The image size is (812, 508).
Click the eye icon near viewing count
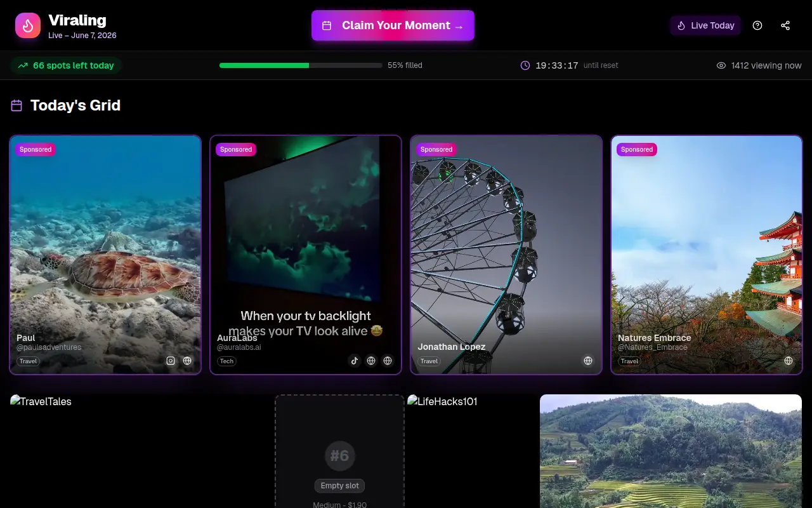click(x=721, y=65)
